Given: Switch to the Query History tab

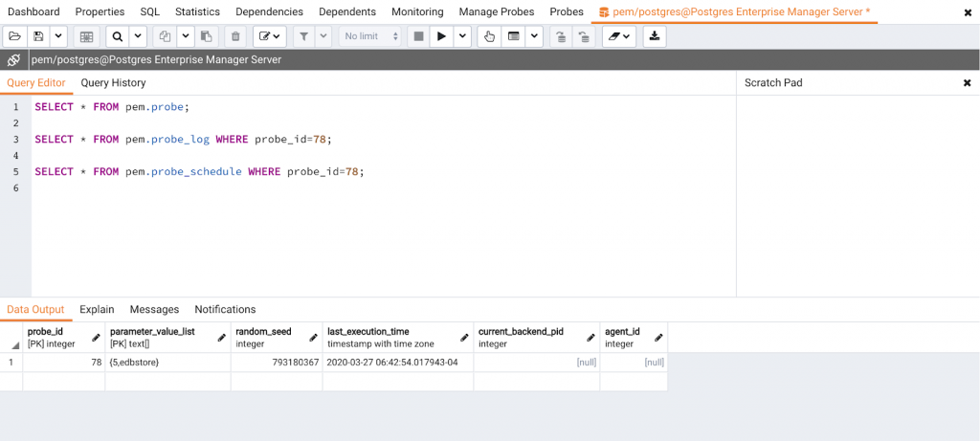Looking at the screenshot, I should (x=113, y=83).
